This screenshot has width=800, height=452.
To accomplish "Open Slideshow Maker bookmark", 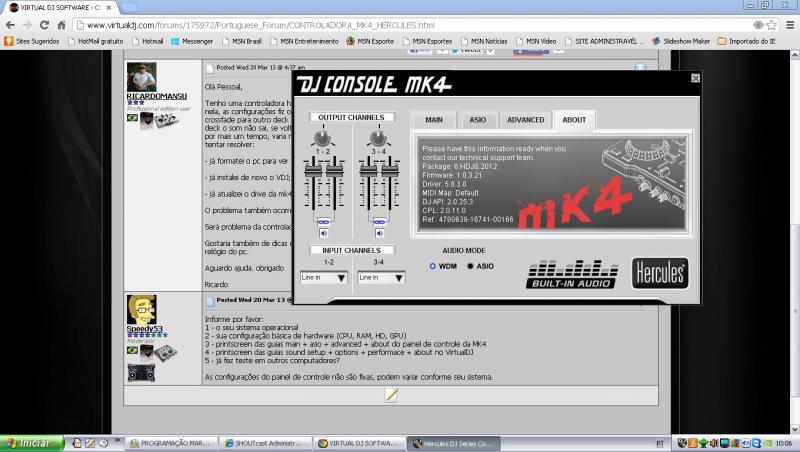I will (x=681, y=41).
